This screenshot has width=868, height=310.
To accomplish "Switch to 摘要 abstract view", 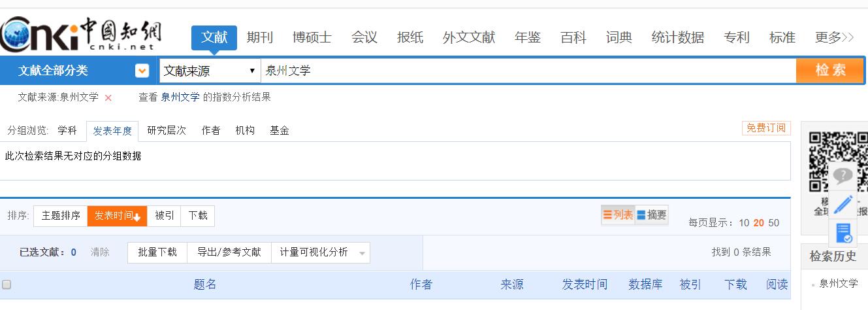I will coord(652,215).
